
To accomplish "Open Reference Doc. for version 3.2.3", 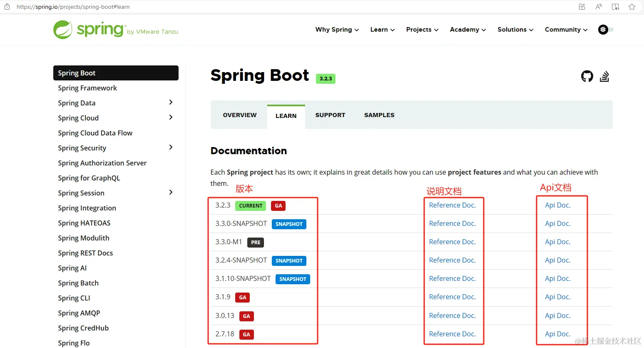I will click(452, 205).
